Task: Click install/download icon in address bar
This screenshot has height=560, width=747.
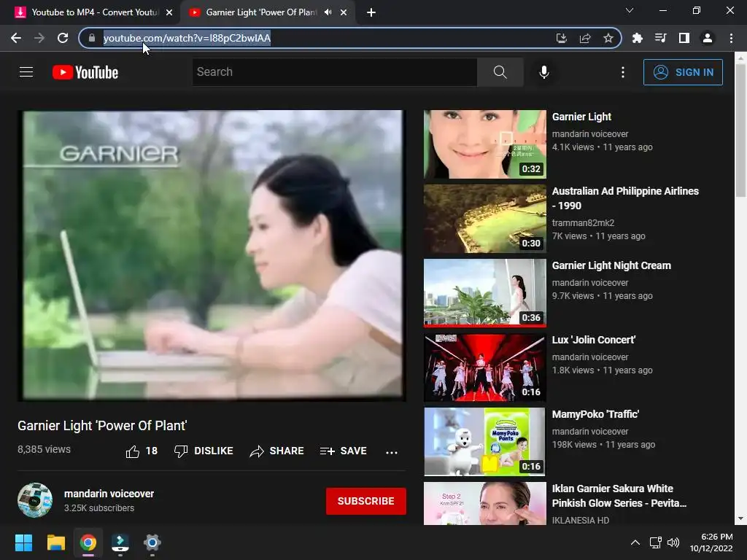Action: 562,38
